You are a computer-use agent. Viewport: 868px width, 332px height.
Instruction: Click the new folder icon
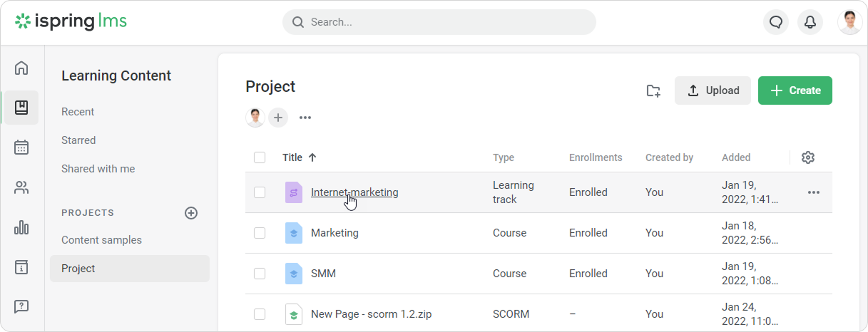click(x=653, y=90)
